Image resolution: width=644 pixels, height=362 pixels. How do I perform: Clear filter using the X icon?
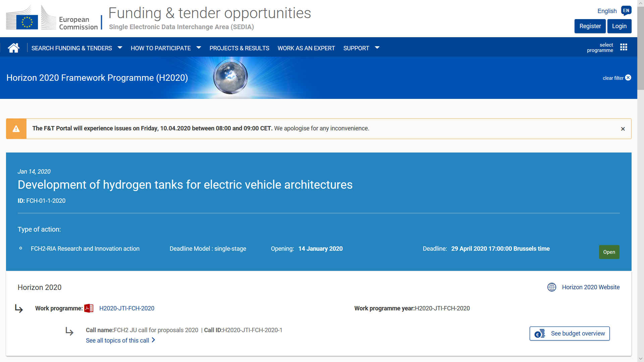628,78
